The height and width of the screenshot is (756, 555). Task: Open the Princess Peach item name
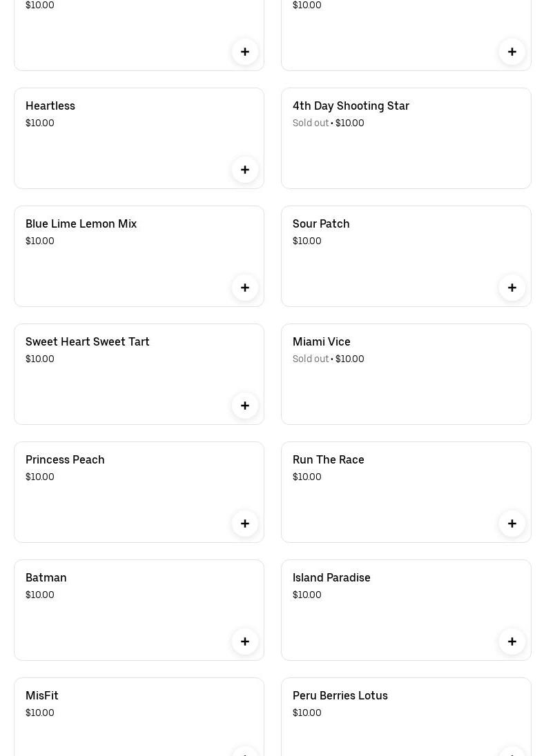[65, 459]
